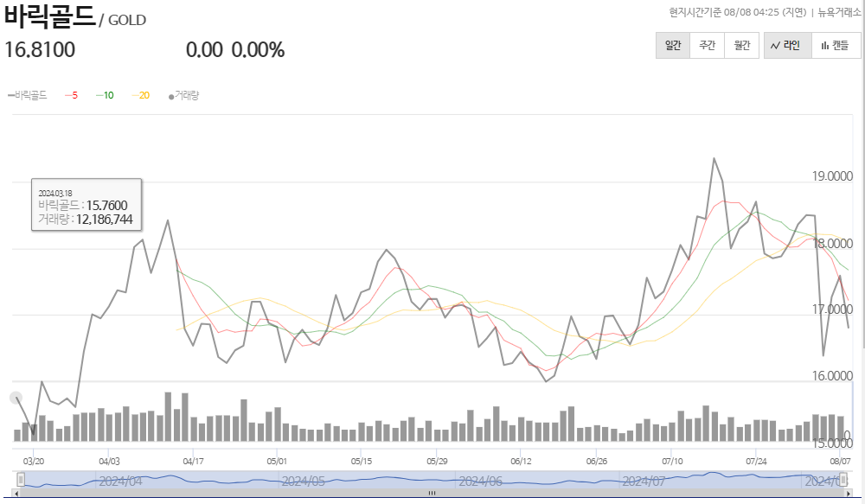Click the 03/20 x-axis date label
The image size is (865, 504).
click(x=34, y=461)
